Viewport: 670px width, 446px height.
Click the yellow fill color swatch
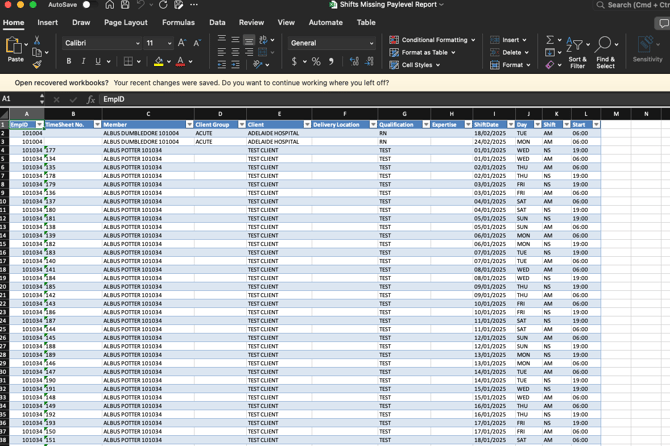[x=158, y=62]
